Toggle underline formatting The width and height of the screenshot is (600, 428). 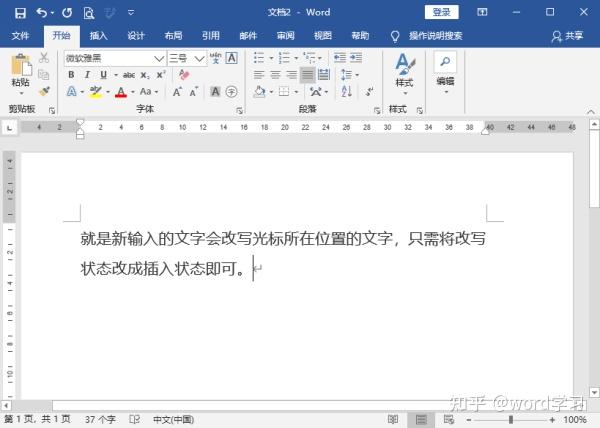(103, 75)
